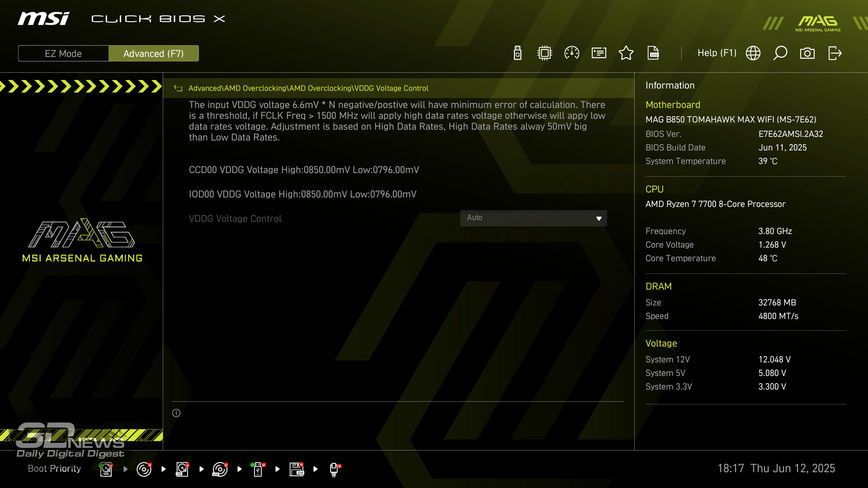Select IOD00 VDDG Voltage High/Low row
The height and width of the screenshot is (488, 868).
pos(302,194)
